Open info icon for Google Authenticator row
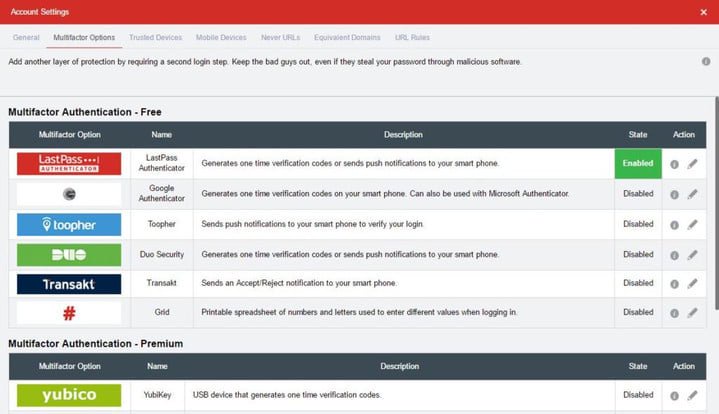 pyautogui.click(x=674, y=195)
